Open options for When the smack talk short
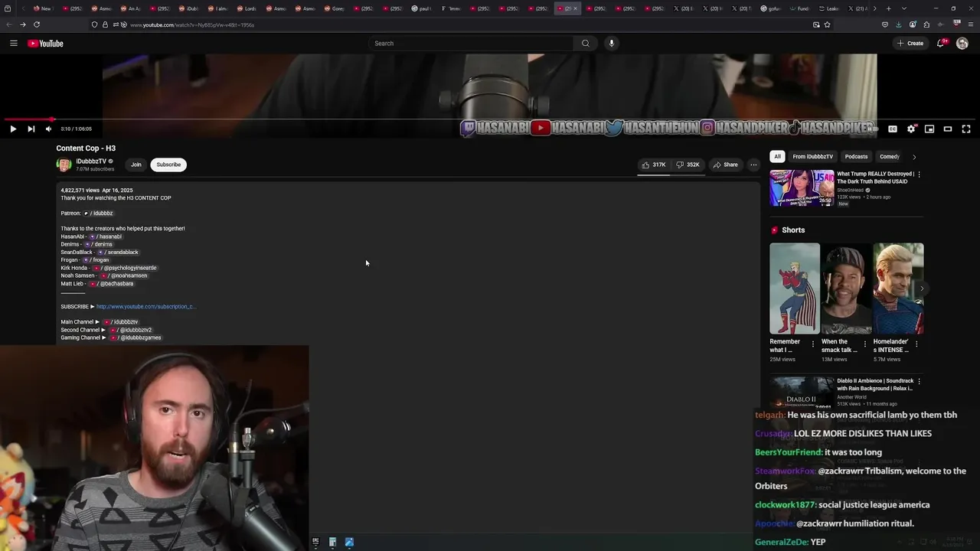The width and height of the screenshot is (980, 551). [865, 344]
